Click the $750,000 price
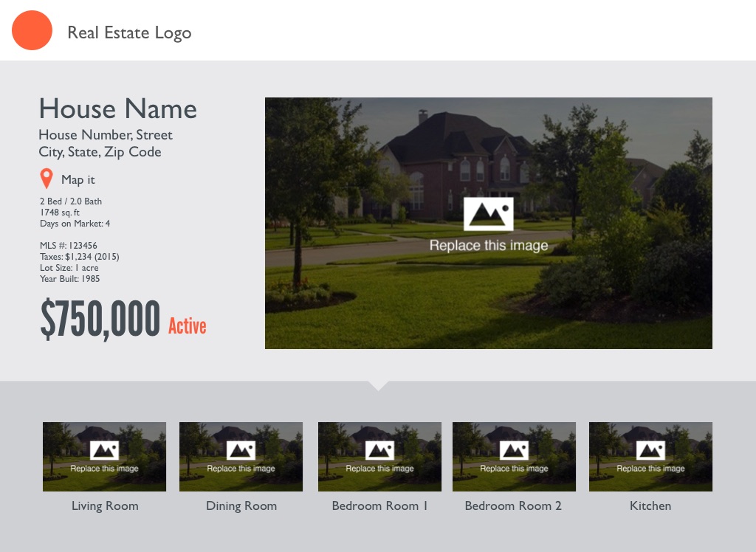This screenshot has width=756, height=552. pos(100,320)
